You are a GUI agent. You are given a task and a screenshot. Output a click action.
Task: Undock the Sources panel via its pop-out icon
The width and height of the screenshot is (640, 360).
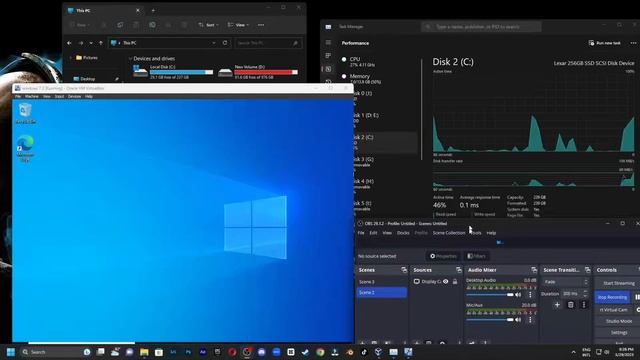[459, 270]
